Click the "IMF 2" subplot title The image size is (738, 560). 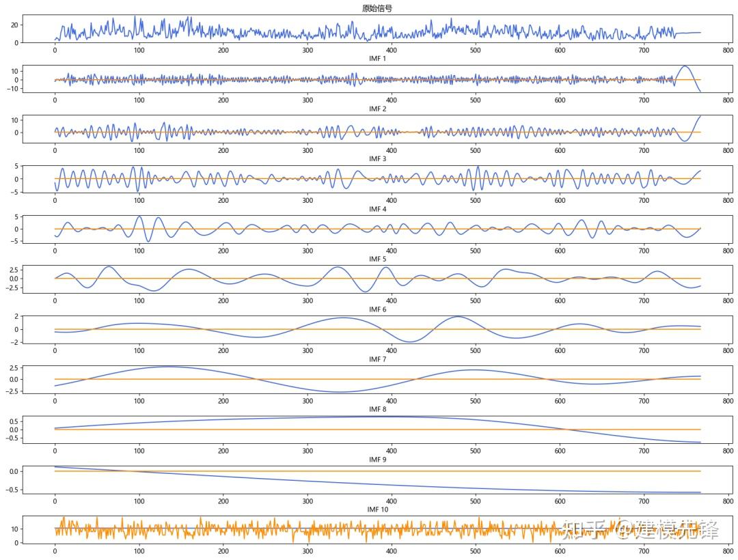tap(377, 109)
